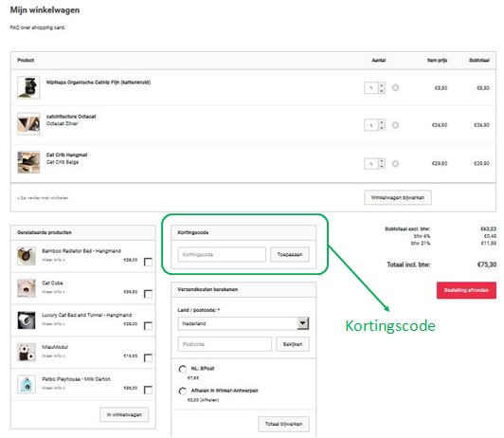The width and height of the screenshot is (504, 438).
Task: Remove Cat Crib Hangmat from the cart
Action: pos(395,164)
